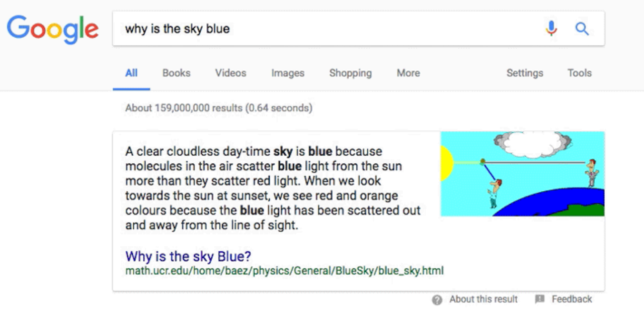Expand the More search options
This screenshot has width=644, height=318.
[x=408, y=73]
